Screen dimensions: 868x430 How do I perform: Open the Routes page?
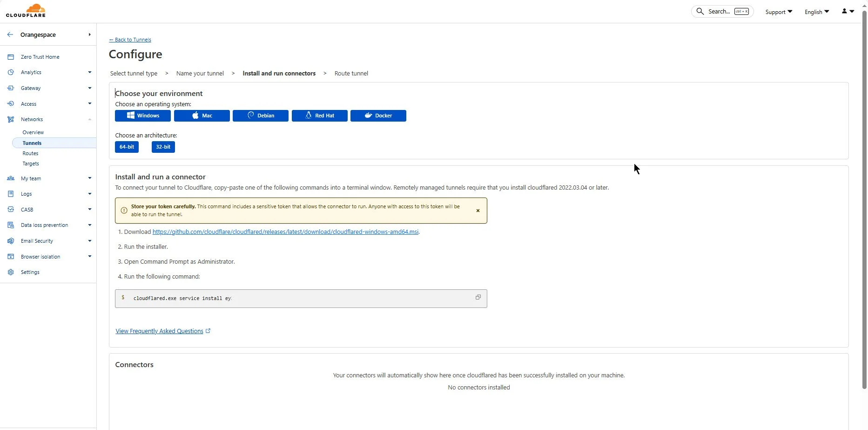click(x=30, y=153)
